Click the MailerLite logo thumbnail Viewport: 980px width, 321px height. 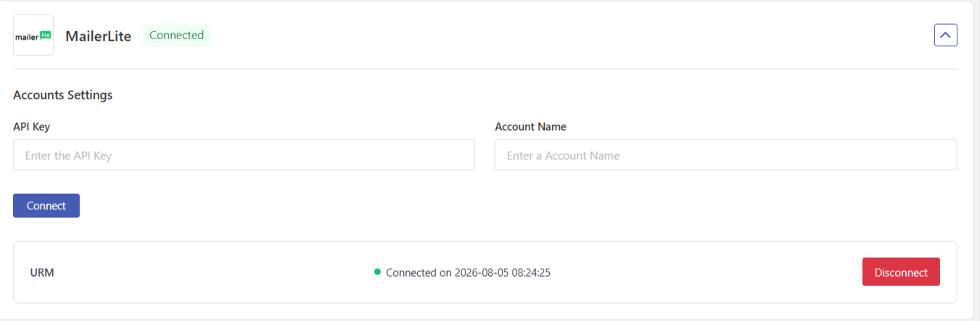click(33, 35)
